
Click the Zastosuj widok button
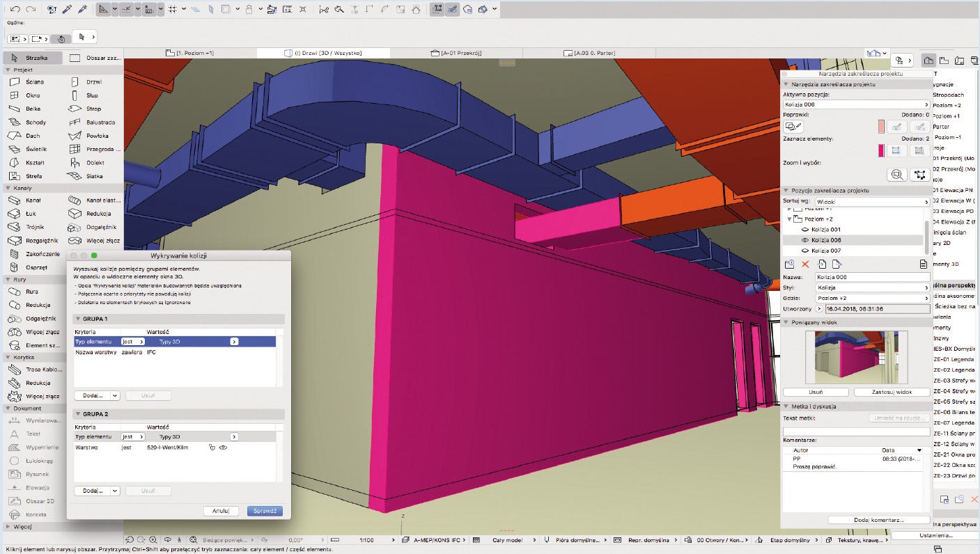pos(892,392)
